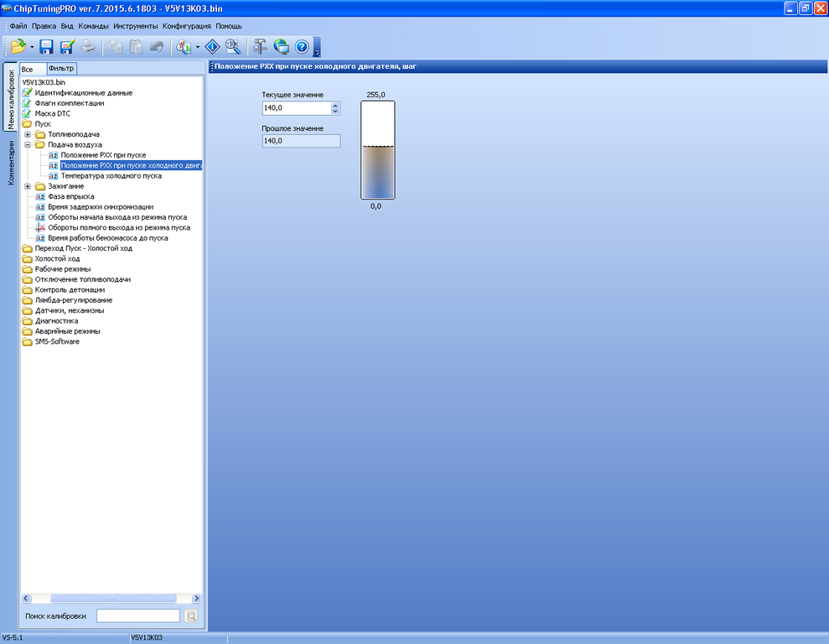
Task: Select the Комментарии vertical tab
Action: (x=11, y=163)
